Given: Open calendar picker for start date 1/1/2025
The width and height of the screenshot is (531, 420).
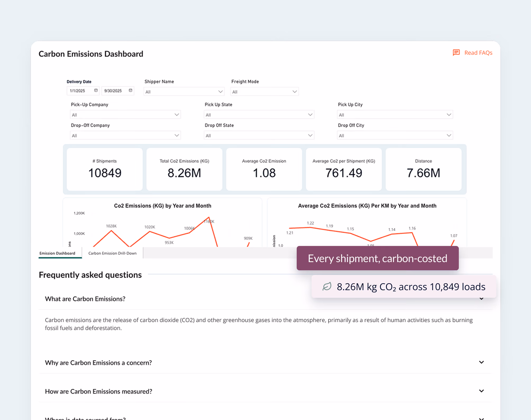Looking at the screenshot, I should (x=96, y=90).
